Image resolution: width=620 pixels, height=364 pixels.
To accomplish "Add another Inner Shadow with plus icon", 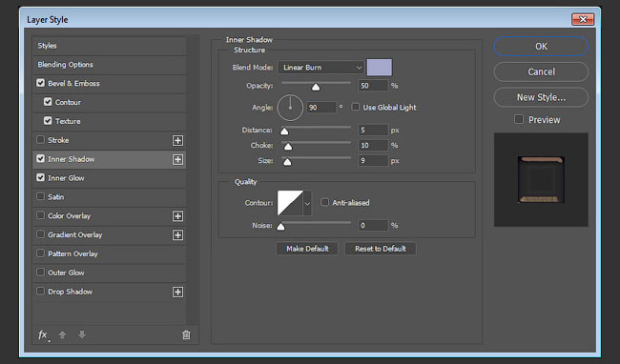I will [178, 159].
